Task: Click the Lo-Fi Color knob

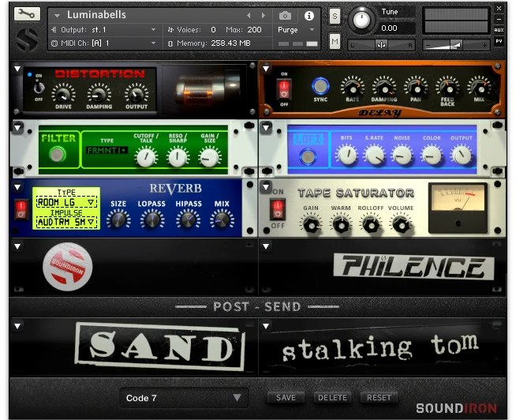Action: pyautogui.click(x=432, y=156)
